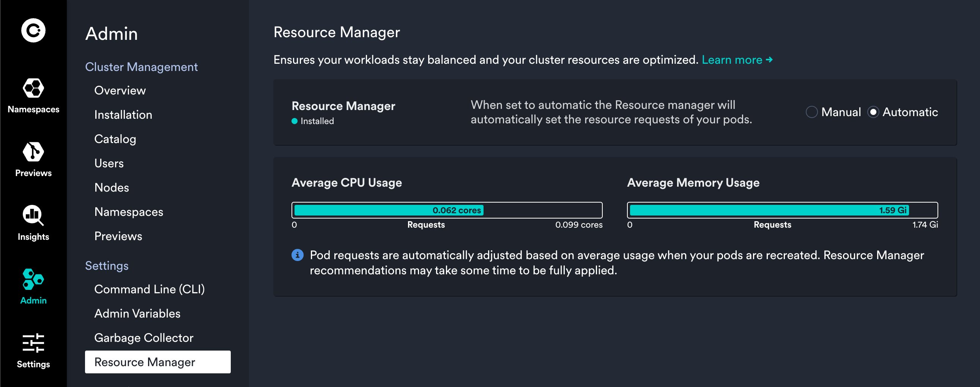
Task: Open the Learn more link
Action: (x=737, y=60)
